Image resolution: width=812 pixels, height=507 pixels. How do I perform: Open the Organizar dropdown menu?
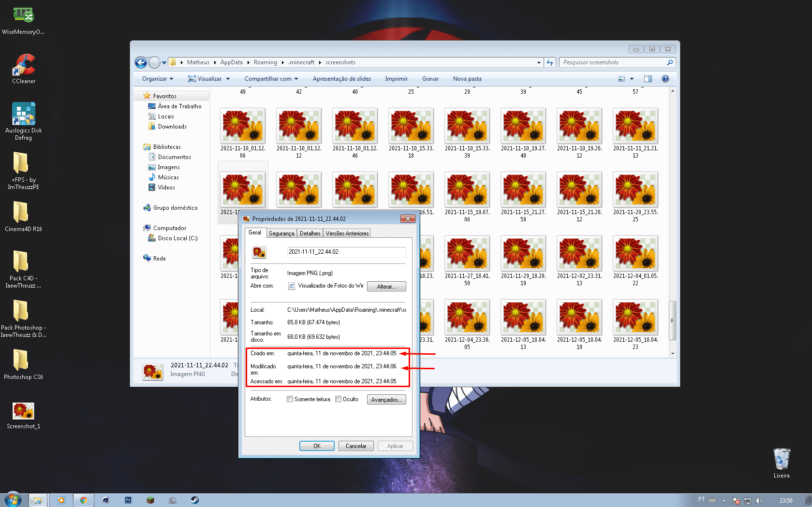(158, 79)
